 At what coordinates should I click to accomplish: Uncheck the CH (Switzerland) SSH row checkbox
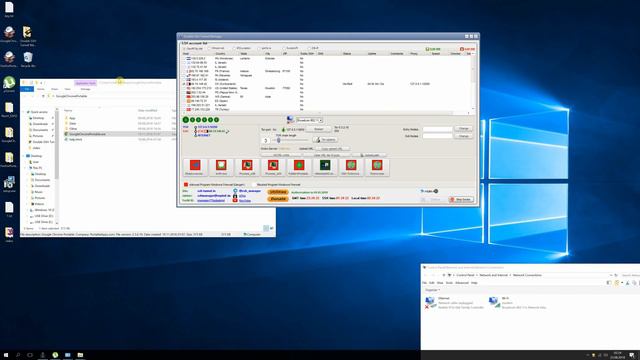(184, 84)
